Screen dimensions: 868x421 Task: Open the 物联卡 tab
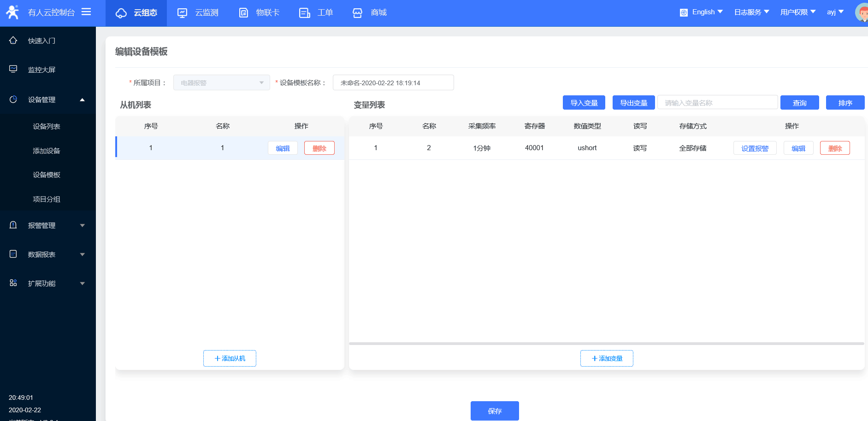259,13
